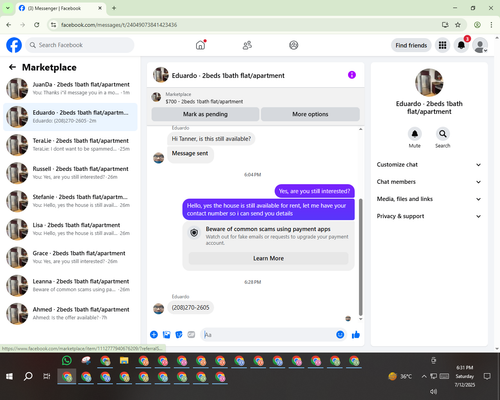The width and height of the screenshot is (500, 400).
Task: Go back in browser history
Action: 9,25
